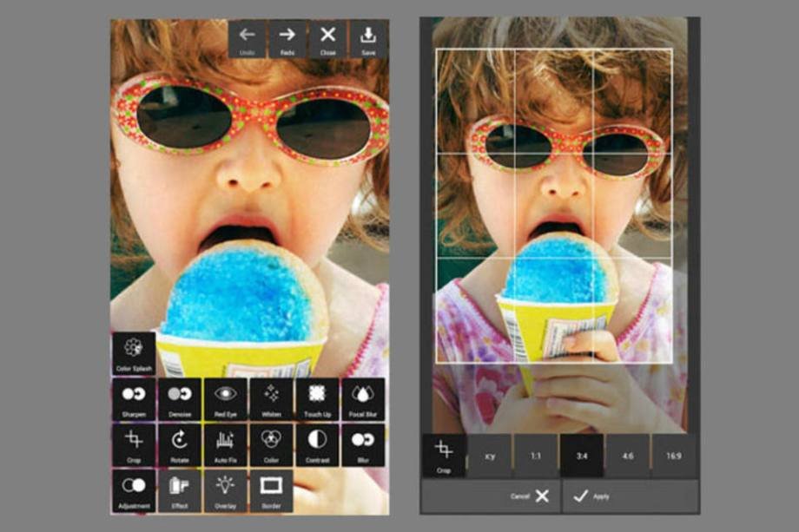
Task: Apply the Focal Blur tool
Action: tap(363, 399)
